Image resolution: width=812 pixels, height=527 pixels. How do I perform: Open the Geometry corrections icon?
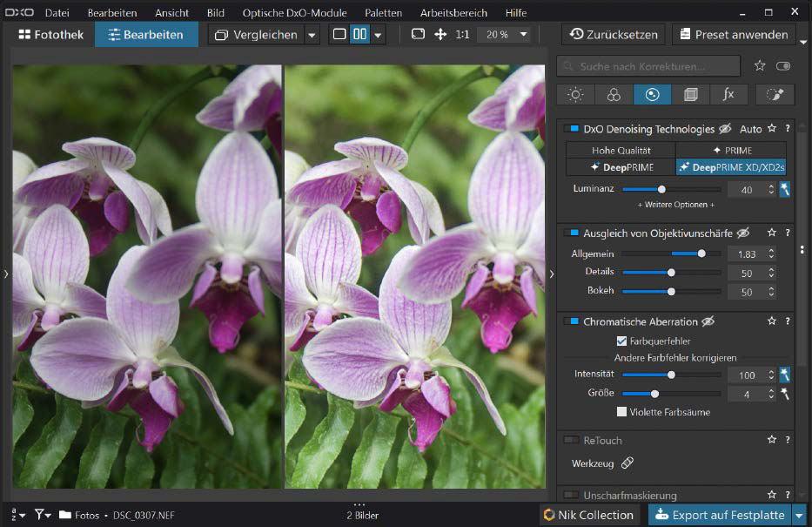pyautogui.click(x=690, y=94)
